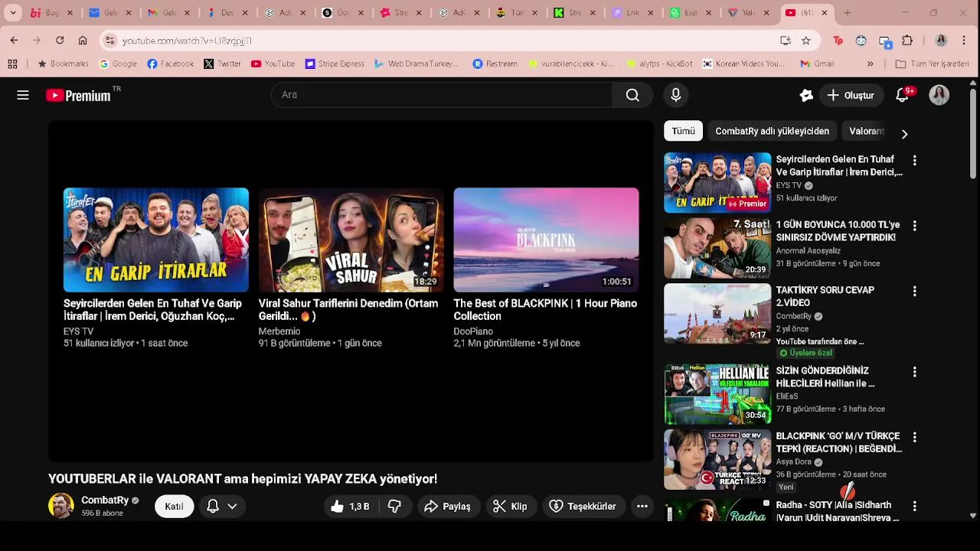The image size is (980, 551).
Task: Open Restream bookmark
Action: [x=495, y=64]
